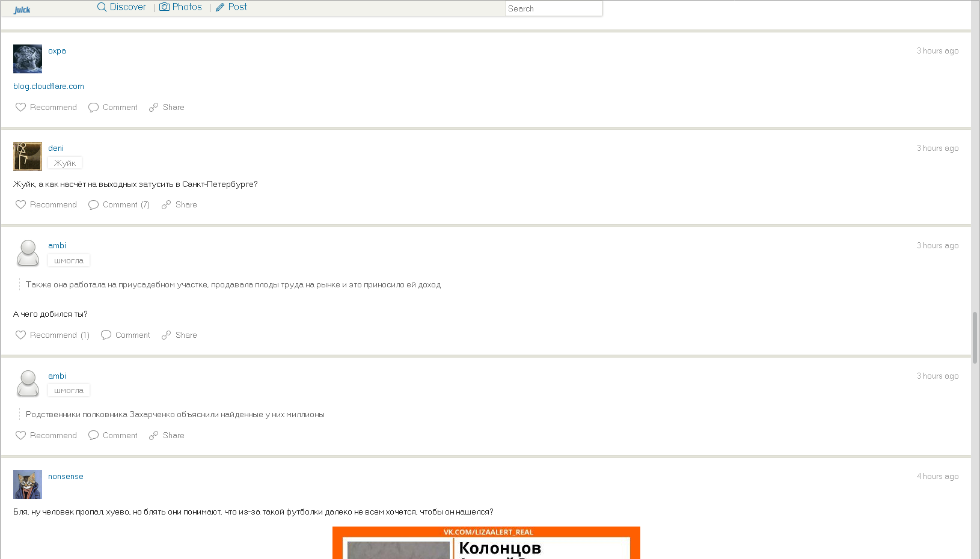Open ambi's profile from the Захарченко post
980x559 pixels.
(x=57, y=376)
